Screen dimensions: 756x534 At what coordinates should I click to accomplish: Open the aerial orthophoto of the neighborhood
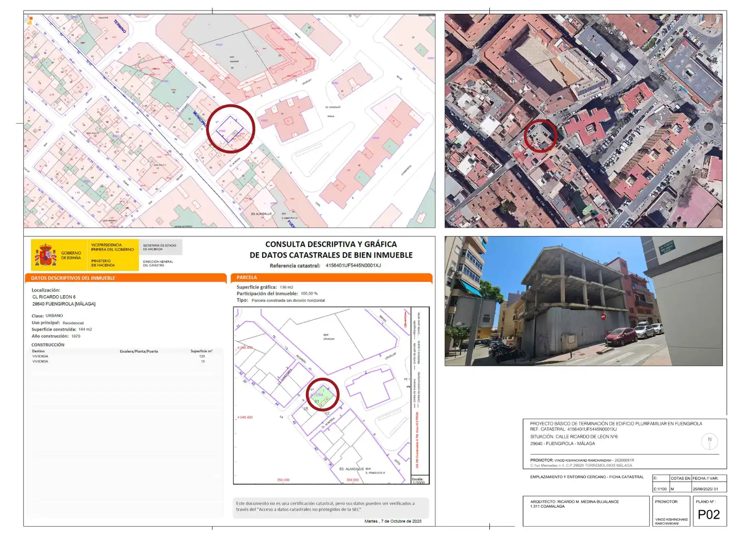[x=583, y=121]
